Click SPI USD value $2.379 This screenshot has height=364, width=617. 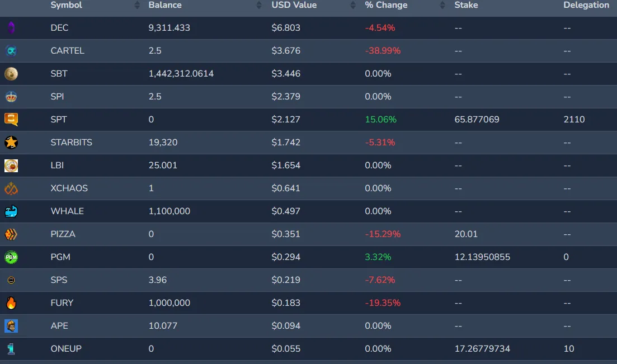click(286, 96)
